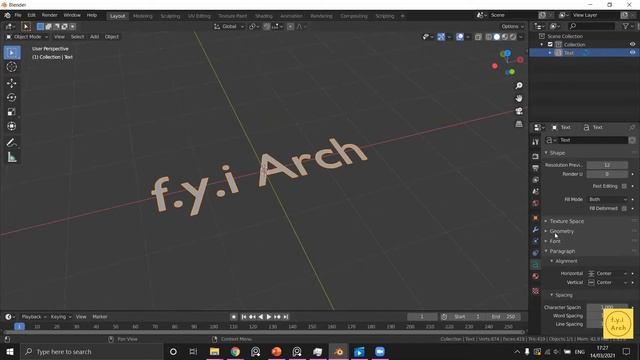Switch to camera view icon
Viewport: 640px width, 360px height.
tap(519, 111)
